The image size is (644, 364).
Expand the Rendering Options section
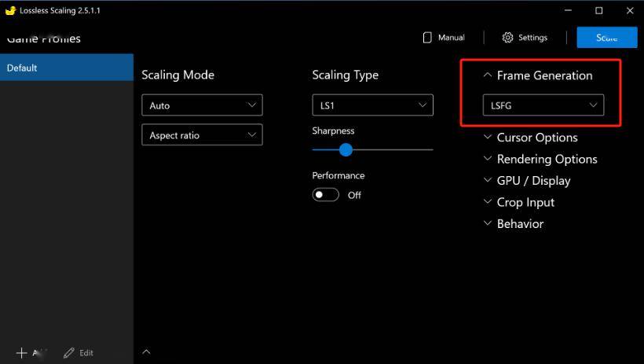[x=488, y=159]
